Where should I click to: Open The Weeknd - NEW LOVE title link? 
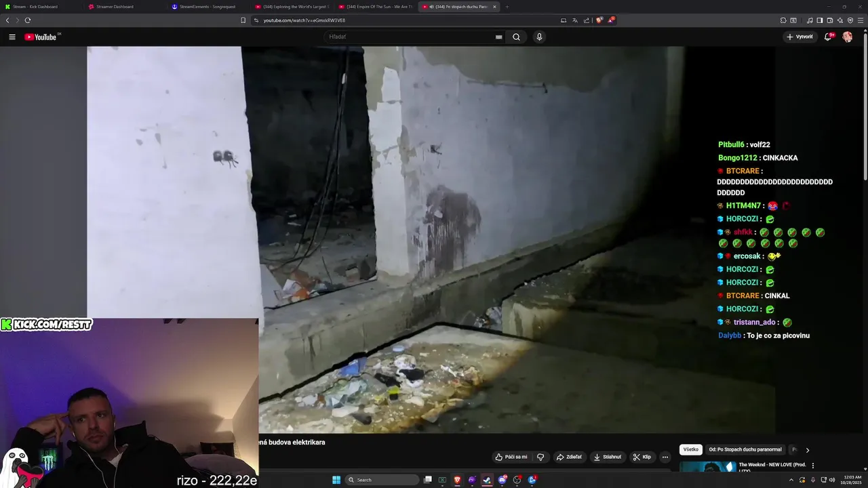(x=772, y=466)
